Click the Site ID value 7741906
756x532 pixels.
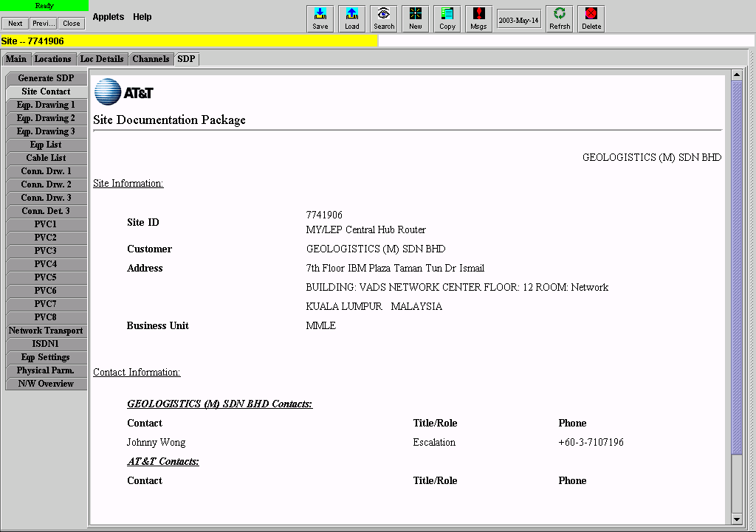point(324,215)
